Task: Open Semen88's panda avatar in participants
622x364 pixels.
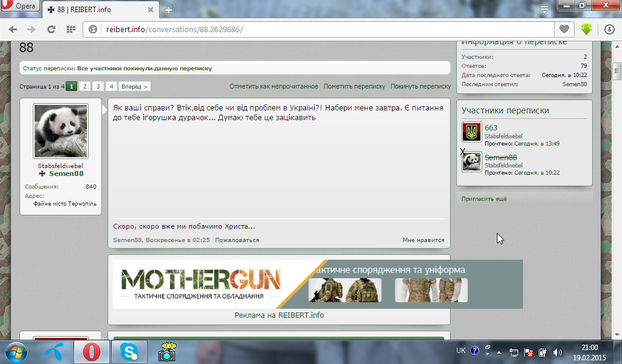Action: [x=471, y=161]
